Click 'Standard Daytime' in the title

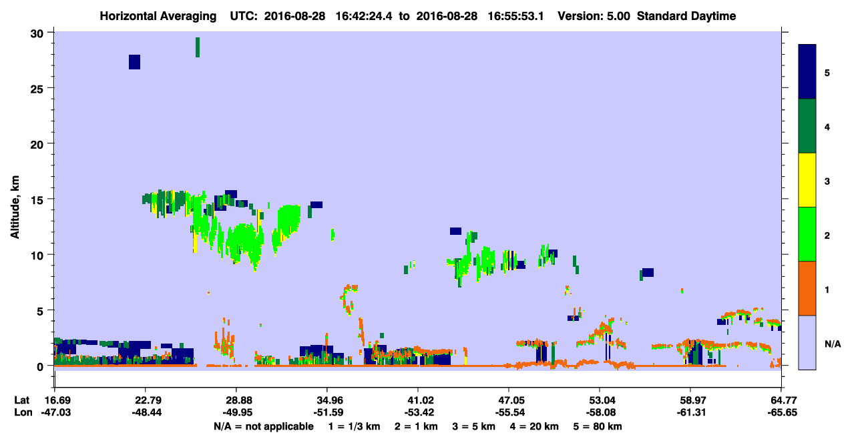[x=686, y=16]
